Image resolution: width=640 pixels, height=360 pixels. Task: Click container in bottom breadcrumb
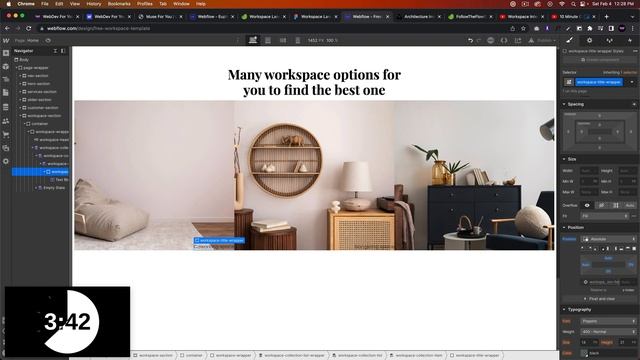[x=191, y=356]
